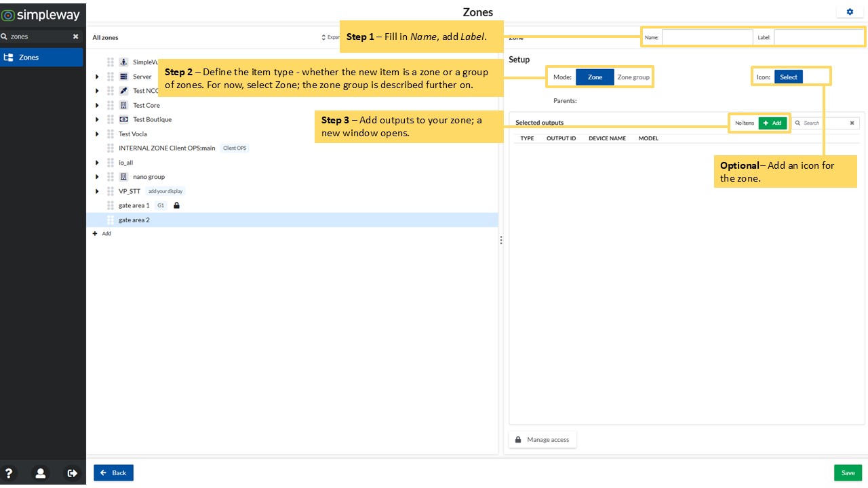This screenshot has height=488, width=868.
Task: Click the Test Boutique item icon
Action: tap(123, 119)
